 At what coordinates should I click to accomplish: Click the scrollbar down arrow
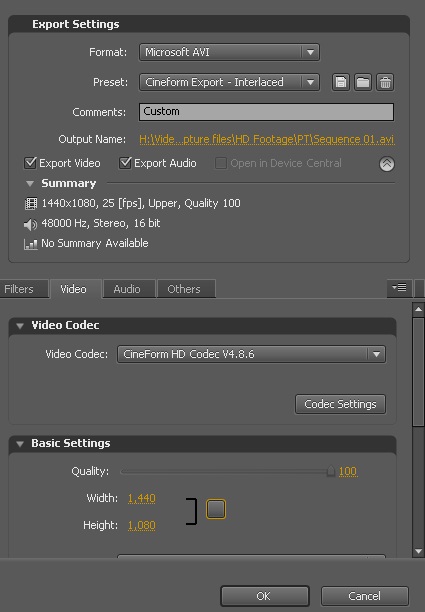point(418,551)
